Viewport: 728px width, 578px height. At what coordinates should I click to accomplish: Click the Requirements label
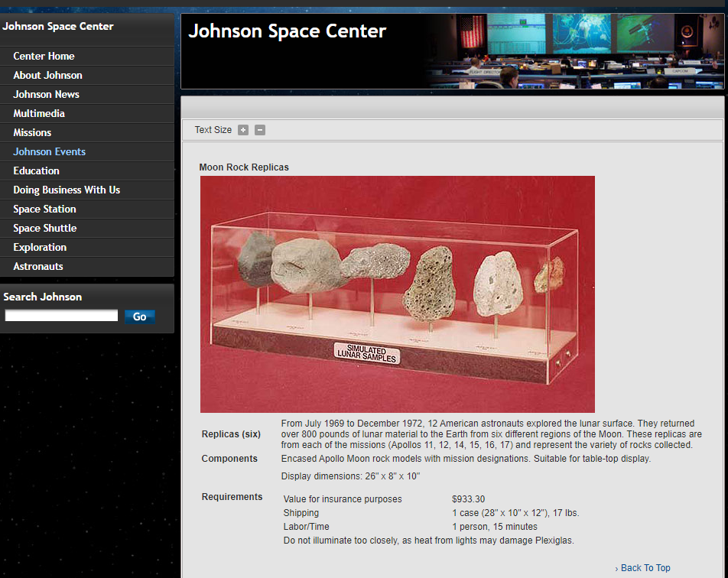[232, 497]
